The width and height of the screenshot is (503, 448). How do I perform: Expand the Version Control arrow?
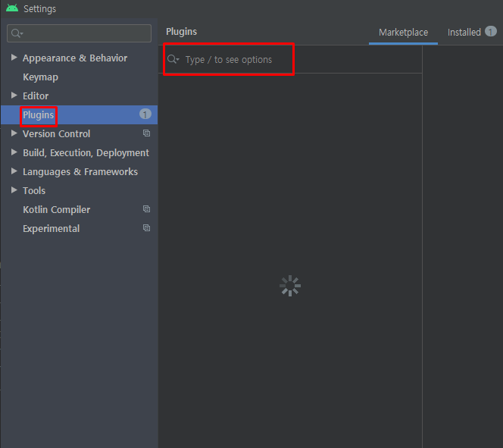(14, 133)
